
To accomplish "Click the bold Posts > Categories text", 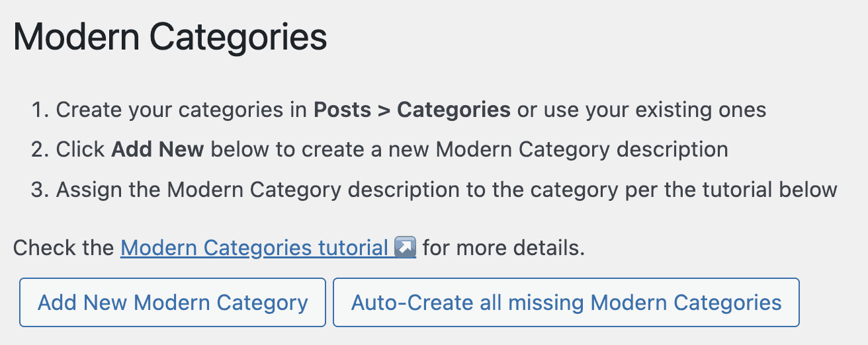I will pyautogui.click(x=412, y=110).
